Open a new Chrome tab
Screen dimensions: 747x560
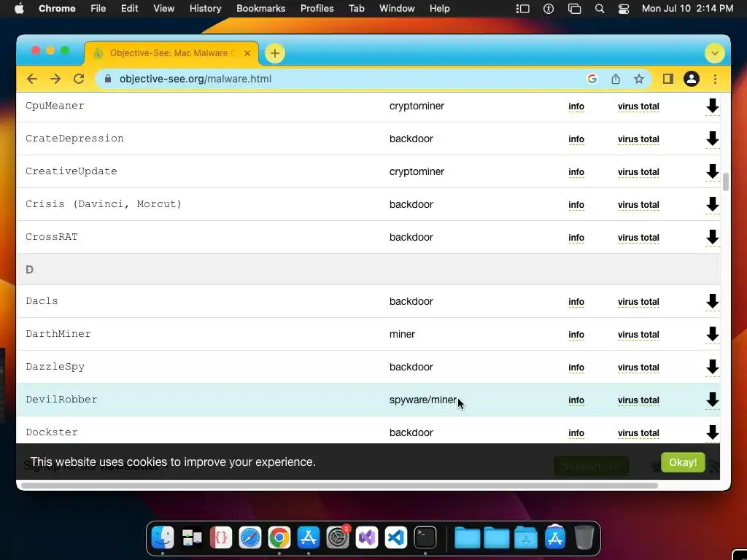(x=275, y=52)
